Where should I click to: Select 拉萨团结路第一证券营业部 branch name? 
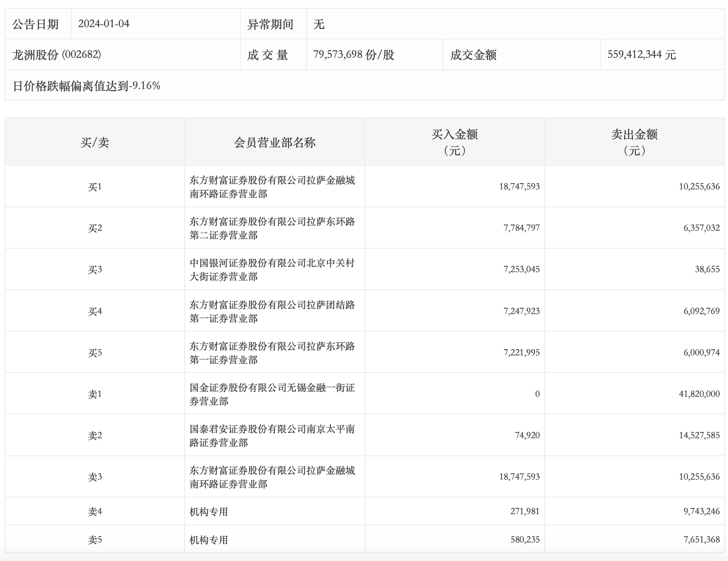pos(272,312)
